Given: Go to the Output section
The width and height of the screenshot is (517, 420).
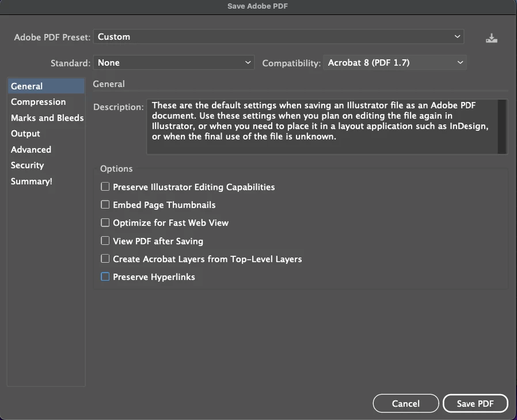Looking at the screenshot, I should [x=46, y=134].
